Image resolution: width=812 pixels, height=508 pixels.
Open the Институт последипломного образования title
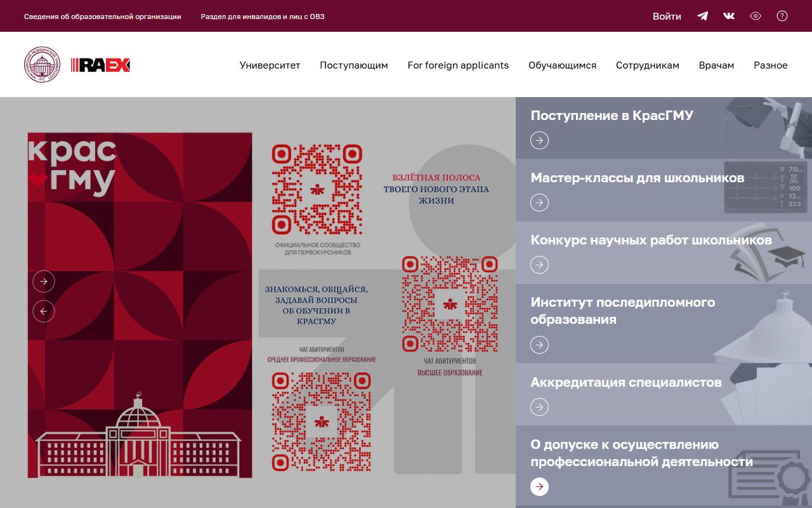623,311
